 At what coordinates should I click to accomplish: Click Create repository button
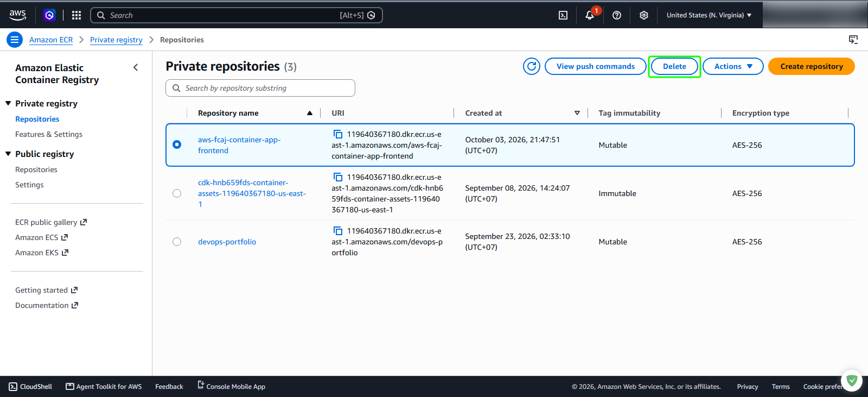[812, 66]
